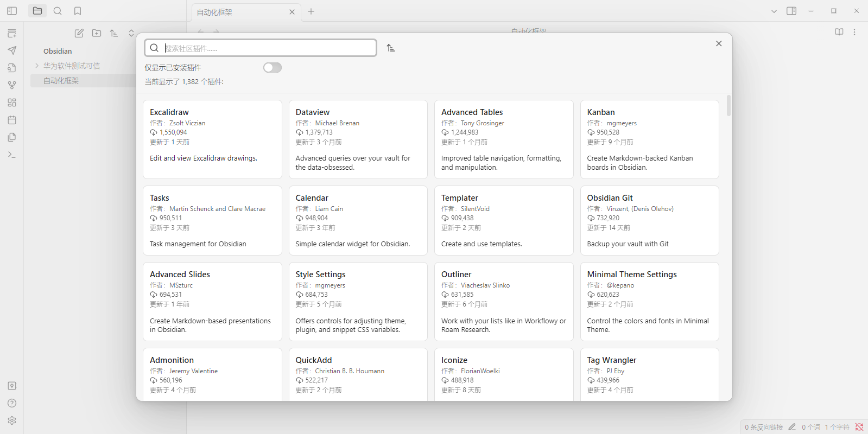The width and height of the screenshot is (868, 434).
Task: Open the bookmarks tab in sidebar
Action: 78,11
